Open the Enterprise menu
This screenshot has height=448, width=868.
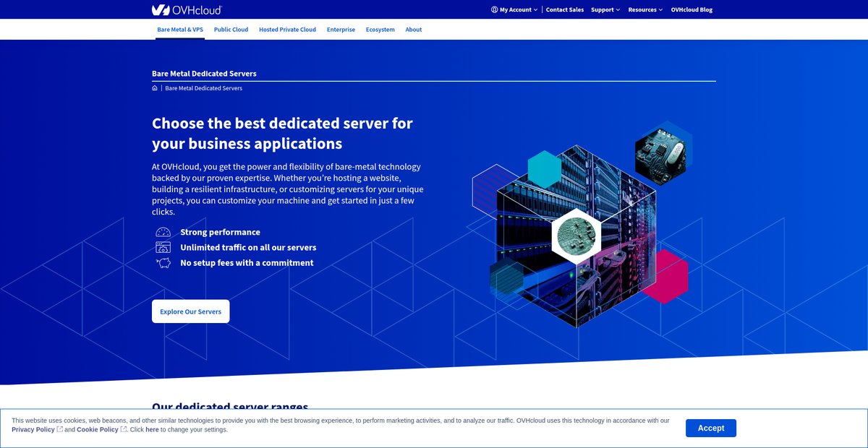(x=341, y=30)
